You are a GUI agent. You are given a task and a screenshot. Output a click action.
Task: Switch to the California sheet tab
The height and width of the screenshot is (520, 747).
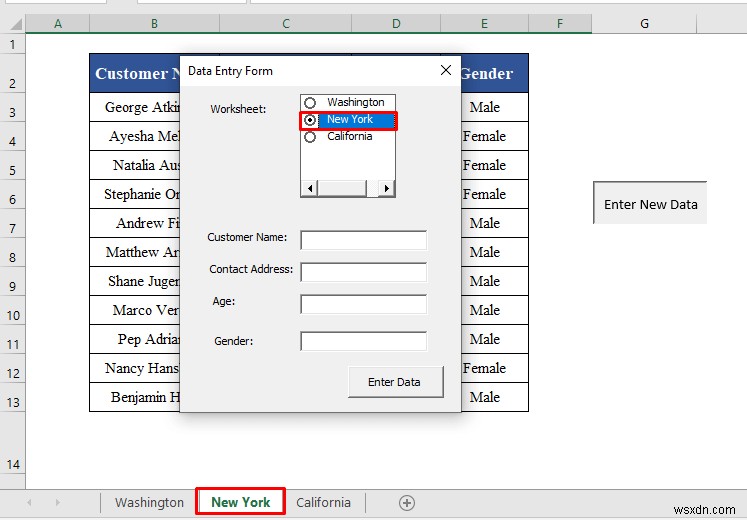click(x=323, y=503)
